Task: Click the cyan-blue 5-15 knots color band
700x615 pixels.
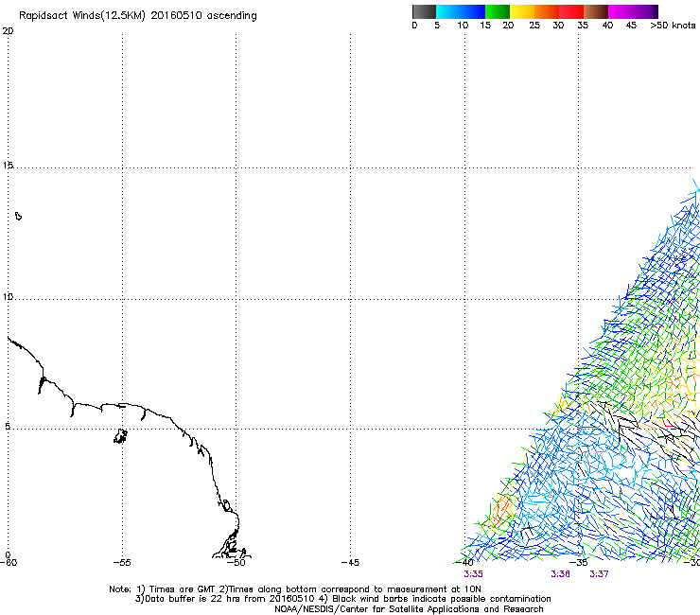Action: 461,11
